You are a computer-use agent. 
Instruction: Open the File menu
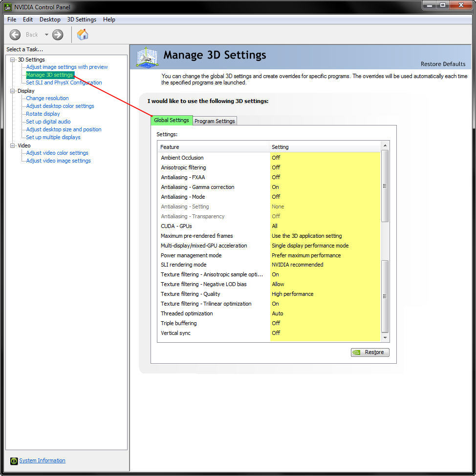coord(12,20)
